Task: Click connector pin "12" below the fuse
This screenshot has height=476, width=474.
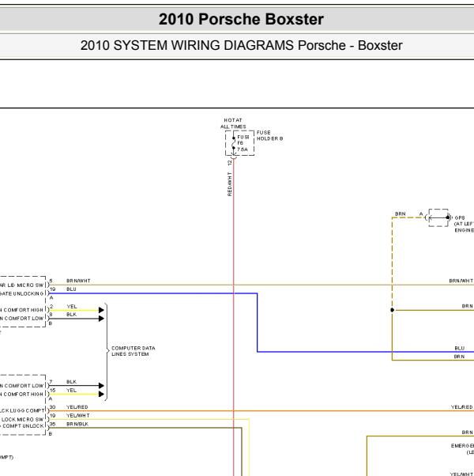Action: pos(230,163)
